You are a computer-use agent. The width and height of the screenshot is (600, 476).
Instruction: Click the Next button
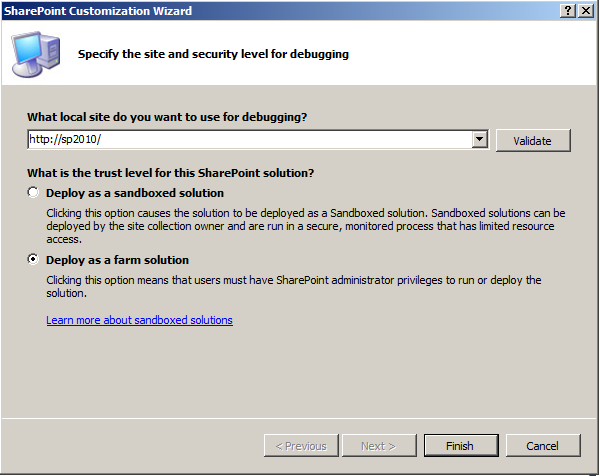(x=379, y=445)
